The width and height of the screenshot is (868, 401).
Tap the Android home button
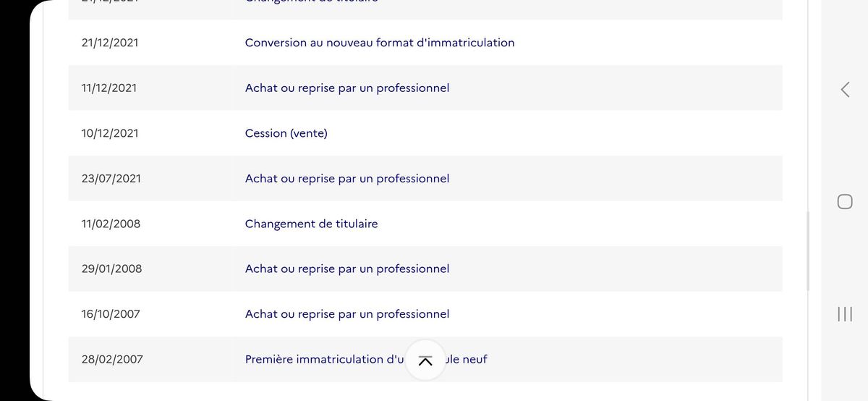click(x=845, y=201)
